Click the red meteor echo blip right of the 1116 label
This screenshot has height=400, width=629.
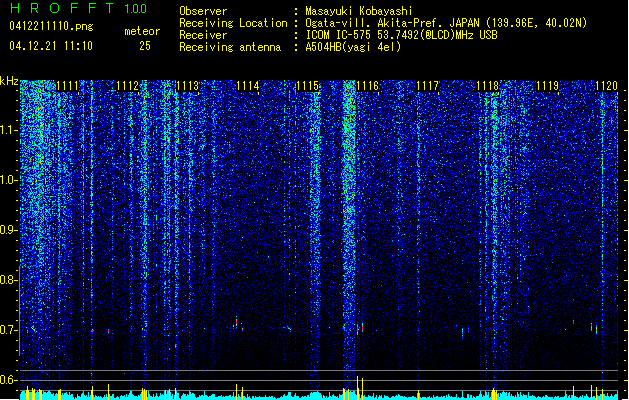pos(362,327)
